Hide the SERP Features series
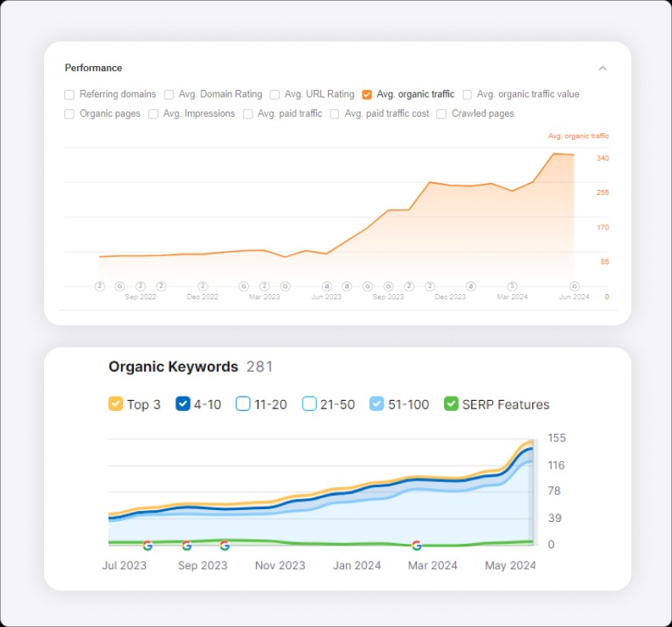The image size is (672, 627). click(x=452, y=404)
